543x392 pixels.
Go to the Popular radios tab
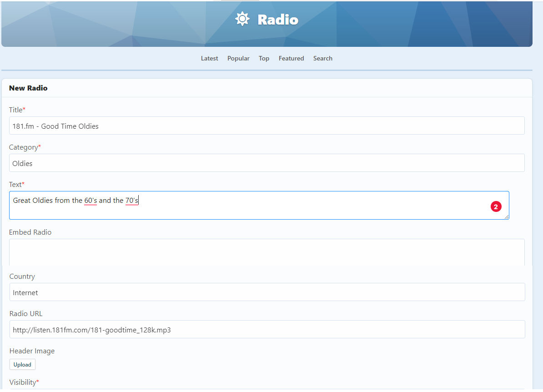(x=238, y=58)
